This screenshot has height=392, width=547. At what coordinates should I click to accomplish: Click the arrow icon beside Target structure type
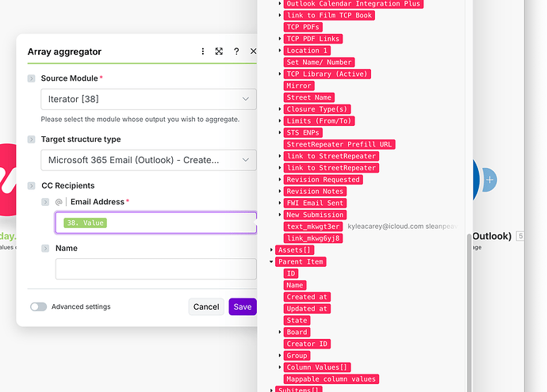pos(32,139)
